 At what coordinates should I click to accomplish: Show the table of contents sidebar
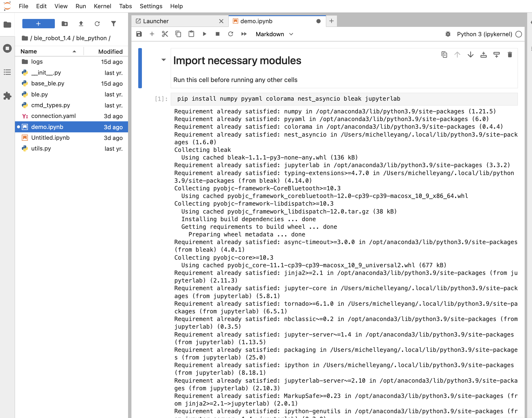pos(7,72)
